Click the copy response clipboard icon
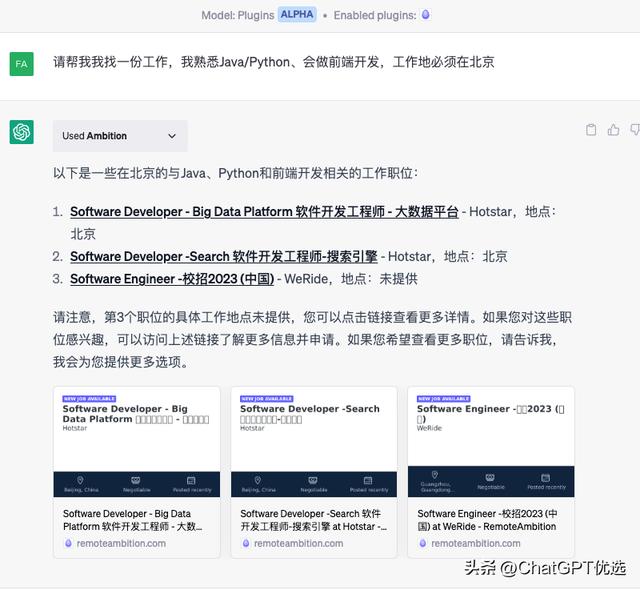640x590 pixels. coord(591,130)
